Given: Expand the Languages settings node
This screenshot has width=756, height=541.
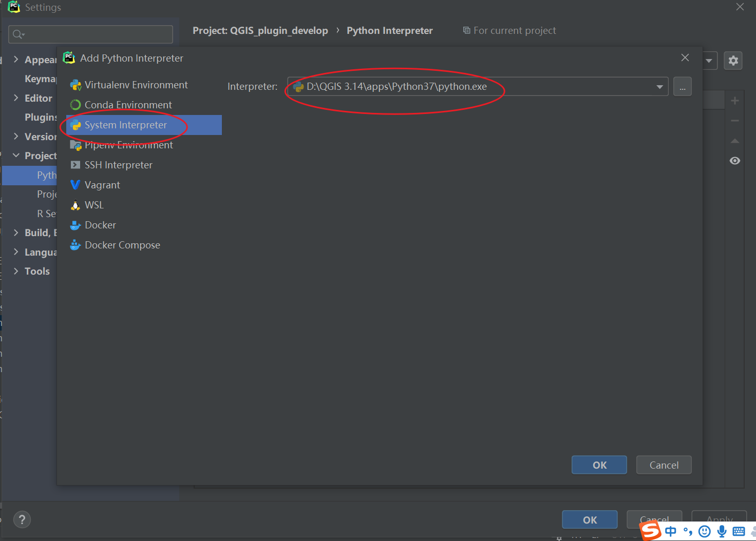Looking at the screenshot, I should pos(16,252).
